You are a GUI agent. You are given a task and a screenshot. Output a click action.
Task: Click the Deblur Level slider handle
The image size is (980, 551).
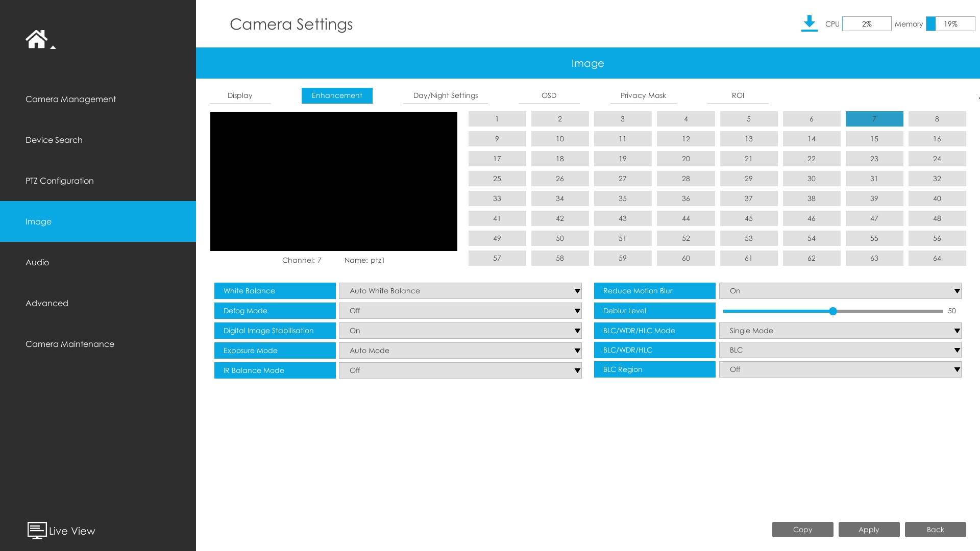coord(833,311)
